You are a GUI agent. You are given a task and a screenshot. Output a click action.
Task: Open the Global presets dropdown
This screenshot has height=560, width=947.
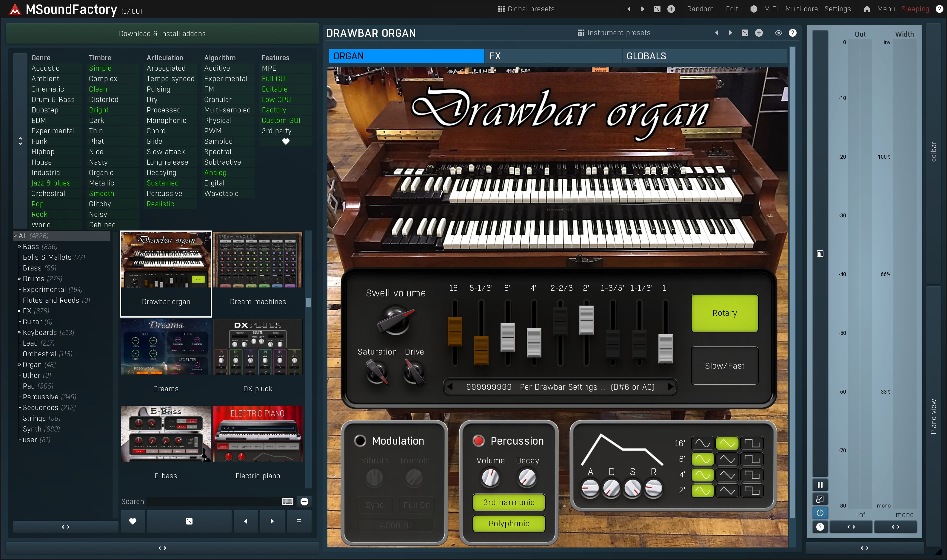tap(526, 9)
